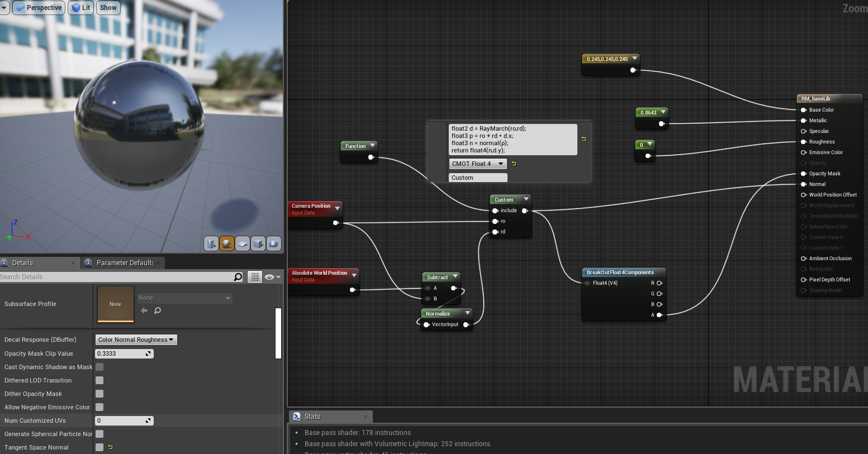This screenshot has width=868, height=454.
Task: Switch preview mesh to the cube shape
Action: tap(258, 243)
